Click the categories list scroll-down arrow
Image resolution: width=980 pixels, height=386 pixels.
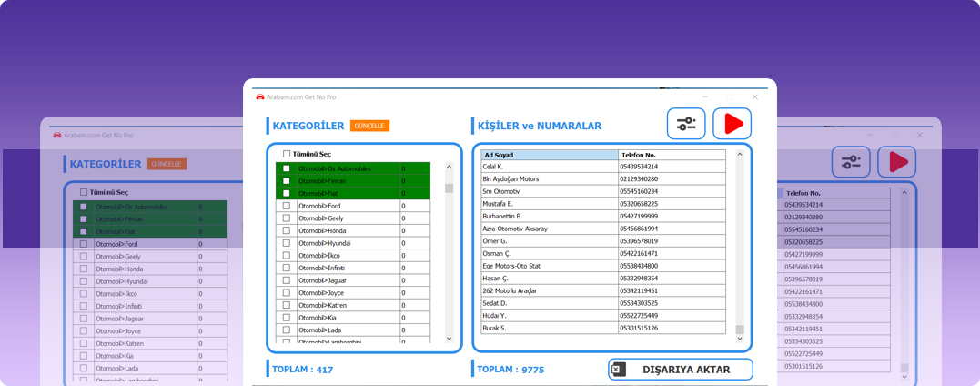pyautogui.click(x=449, y=339)
